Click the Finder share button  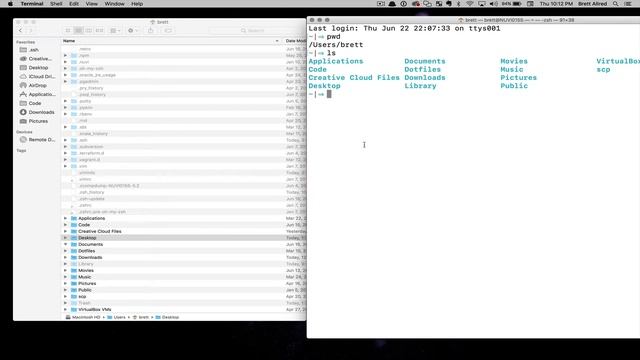pos(151,31)
